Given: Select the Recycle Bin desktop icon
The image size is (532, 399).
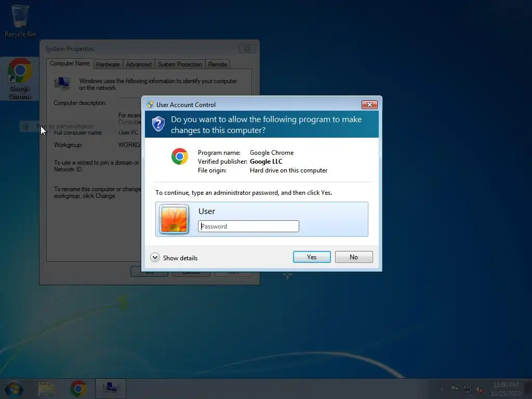Looking at the screenshot, I should pos(20,21).
